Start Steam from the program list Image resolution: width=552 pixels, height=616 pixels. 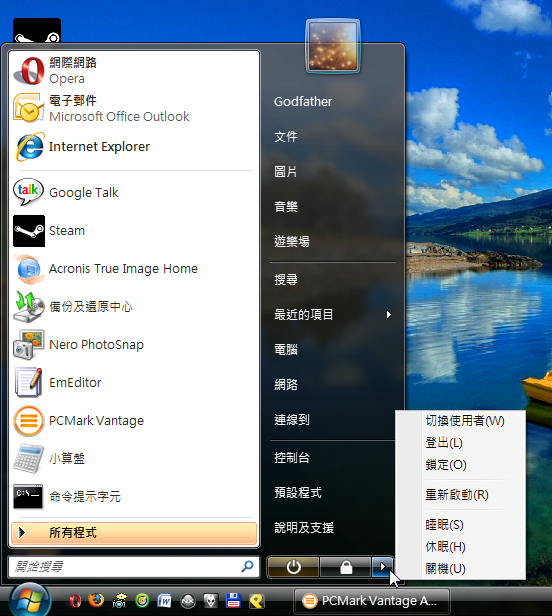pyautogui.click(x=134, y=231)
